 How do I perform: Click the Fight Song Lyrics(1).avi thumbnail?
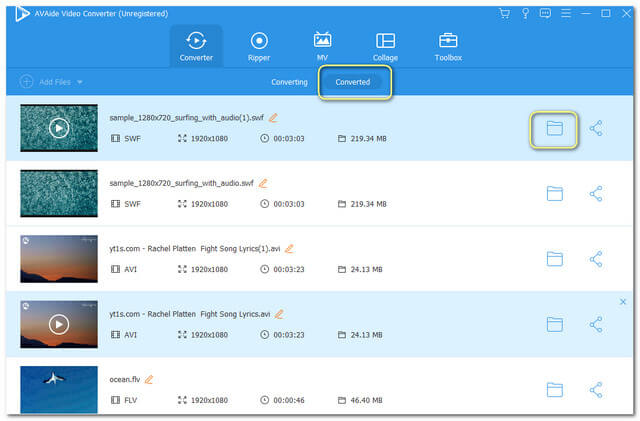[x=59, y=259]
